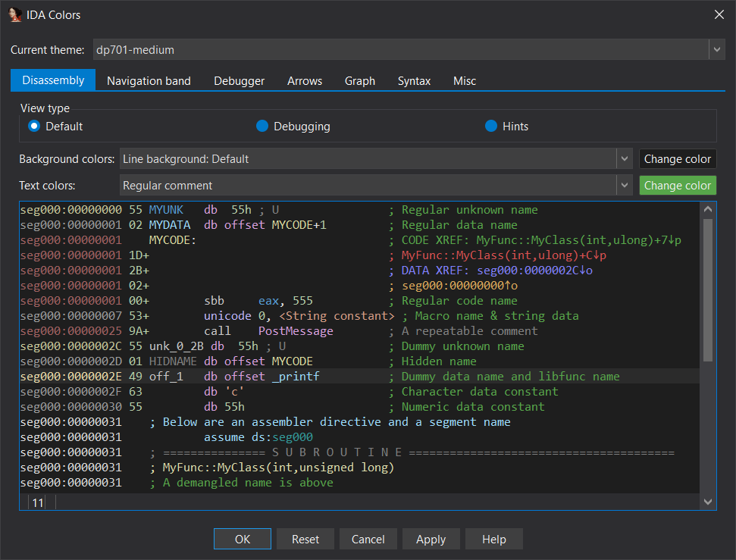Select the Debugging view type radio
This screenshot has height=560, width=736.
coord(262,126)
